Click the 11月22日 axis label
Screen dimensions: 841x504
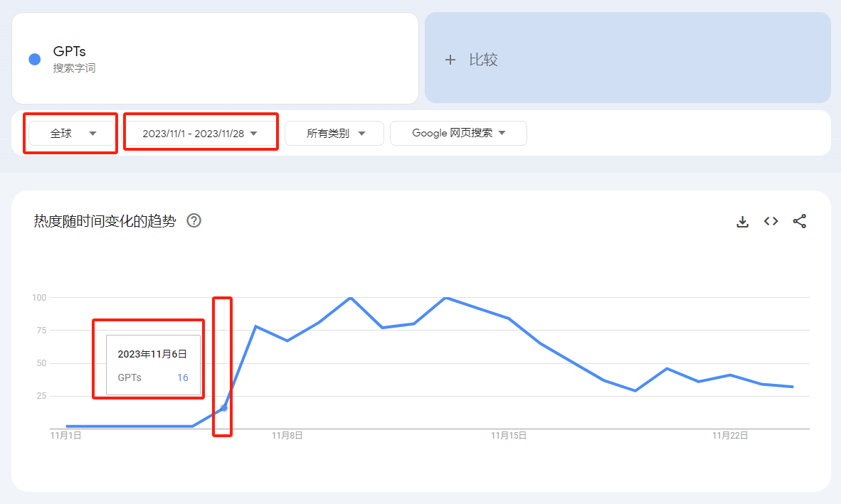pyautogui.click(x=730, y=436)
